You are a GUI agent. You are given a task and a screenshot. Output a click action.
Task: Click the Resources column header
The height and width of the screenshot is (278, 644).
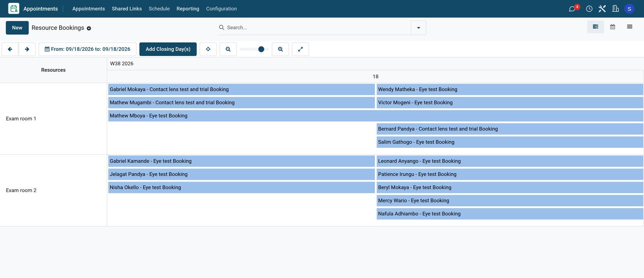pyautogui.click(x=53, y=70)
